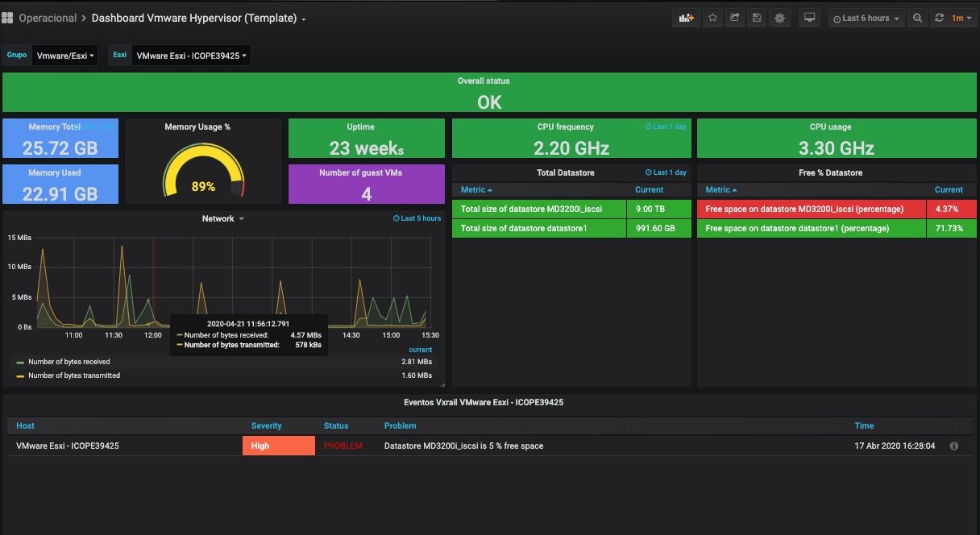
Task: Sort events table by Severity column
Action: pos(267,425)
